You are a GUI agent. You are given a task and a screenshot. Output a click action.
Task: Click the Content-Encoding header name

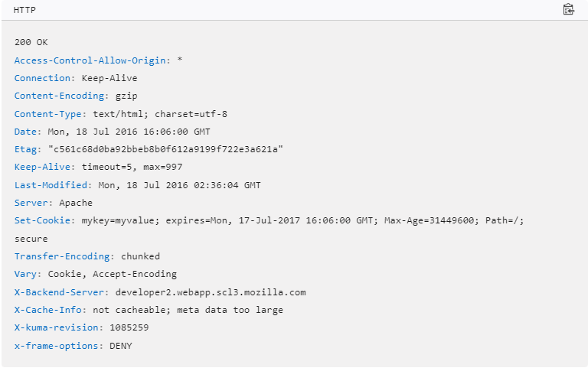[x=60, y=96]
